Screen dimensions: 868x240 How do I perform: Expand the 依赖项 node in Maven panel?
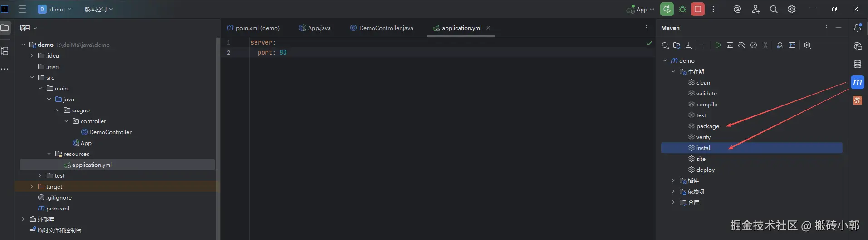click(673, 192)
